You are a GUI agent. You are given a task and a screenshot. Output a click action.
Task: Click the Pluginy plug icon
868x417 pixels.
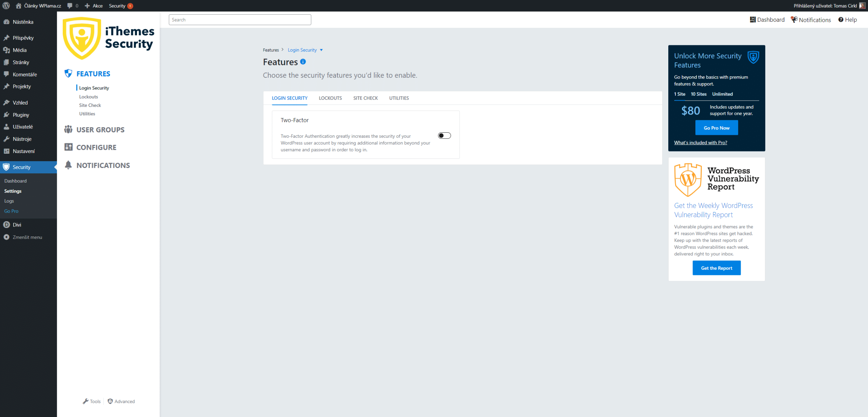pyautogui.click(x=6, y=115)
